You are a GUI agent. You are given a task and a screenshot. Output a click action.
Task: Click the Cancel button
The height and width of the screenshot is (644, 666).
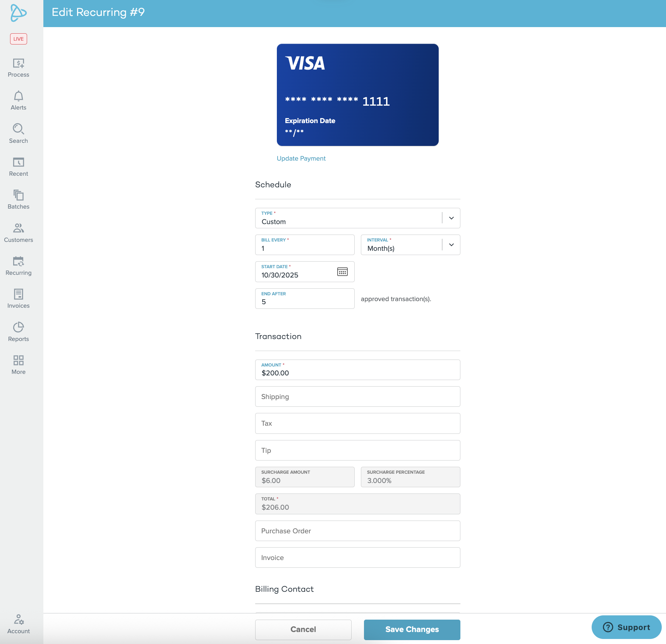click(303, 630)
